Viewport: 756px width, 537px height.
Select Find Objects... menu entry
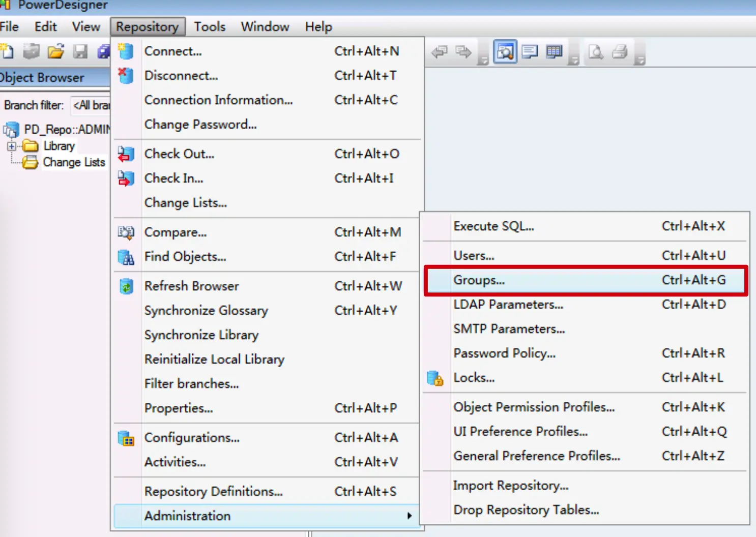(x=268, y=256)
